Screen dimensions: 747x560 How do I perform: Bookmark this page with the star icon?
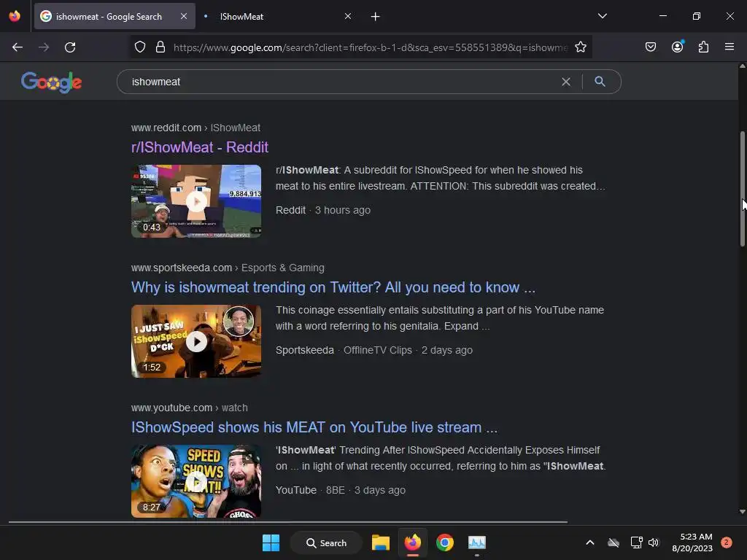tap(580, 47)
